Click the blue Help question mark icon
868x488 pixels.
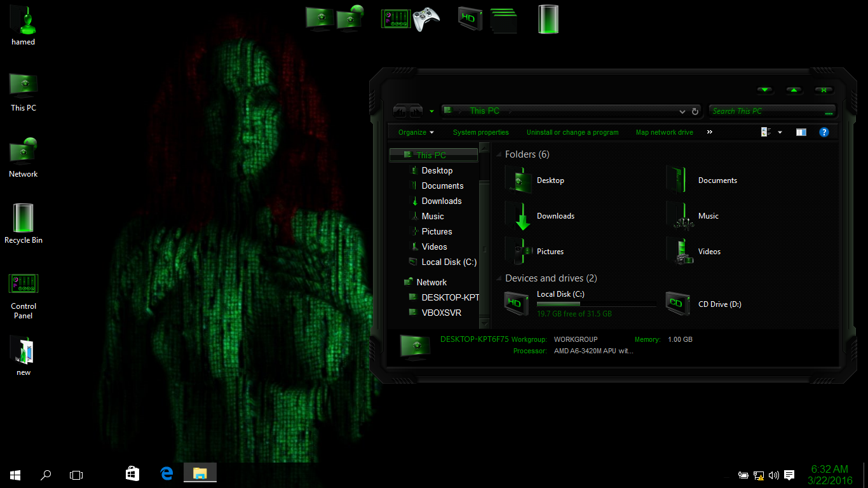pyautogui.click(x=824, y=132)
